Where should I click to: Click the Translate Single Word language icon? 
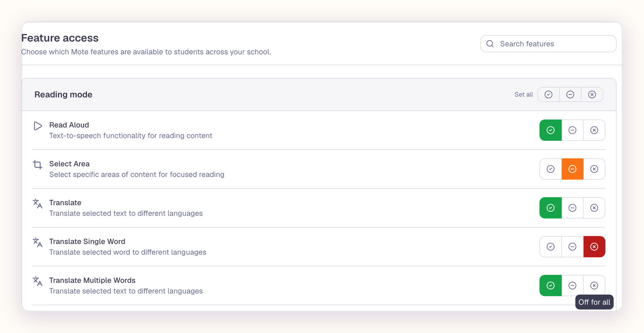coord(38,242)
